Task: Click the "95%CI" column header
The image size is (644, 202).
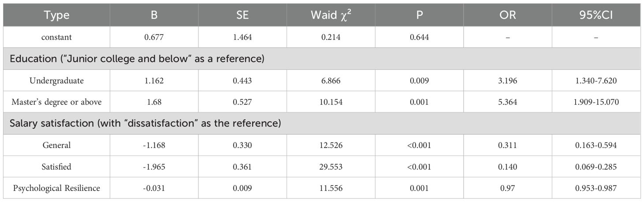Action: tap(596, 15)
